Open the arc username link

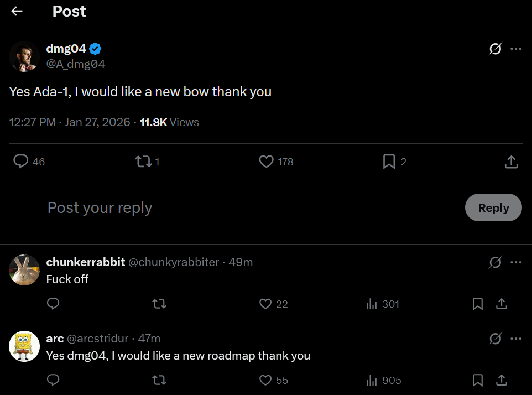[55, 339]
